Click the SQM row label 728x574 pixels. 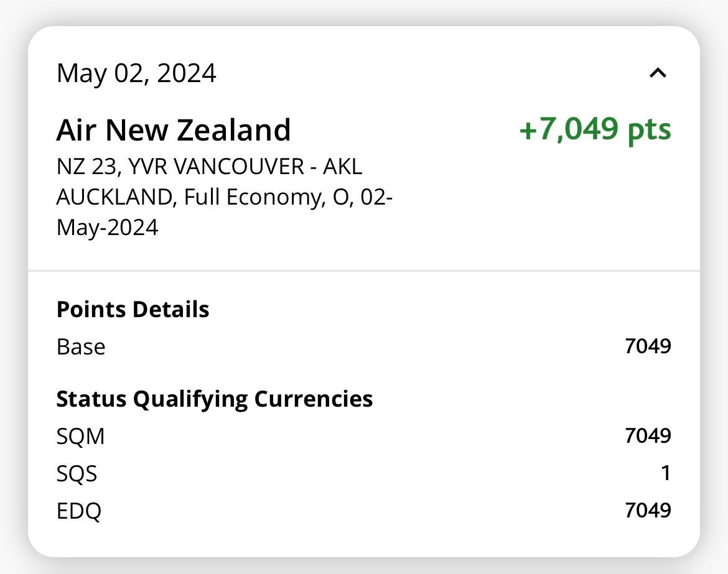point(80,436)
